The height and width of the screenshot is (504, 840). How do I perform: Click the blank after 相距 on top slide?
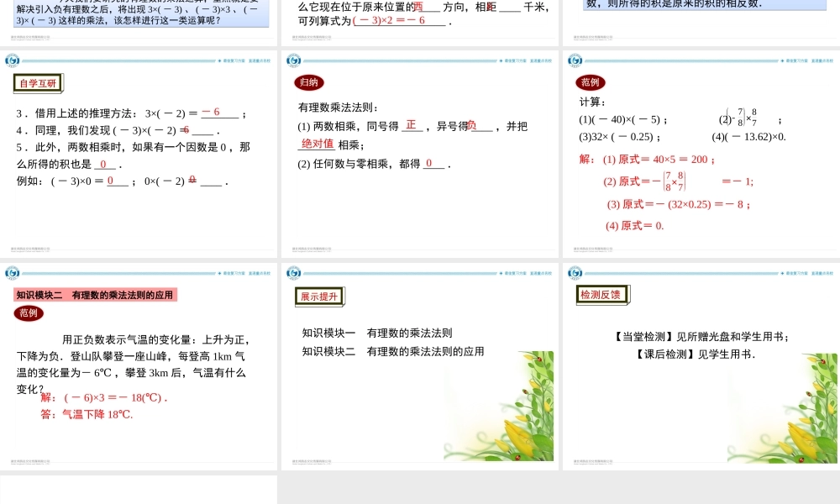click(x=508, y=8)
